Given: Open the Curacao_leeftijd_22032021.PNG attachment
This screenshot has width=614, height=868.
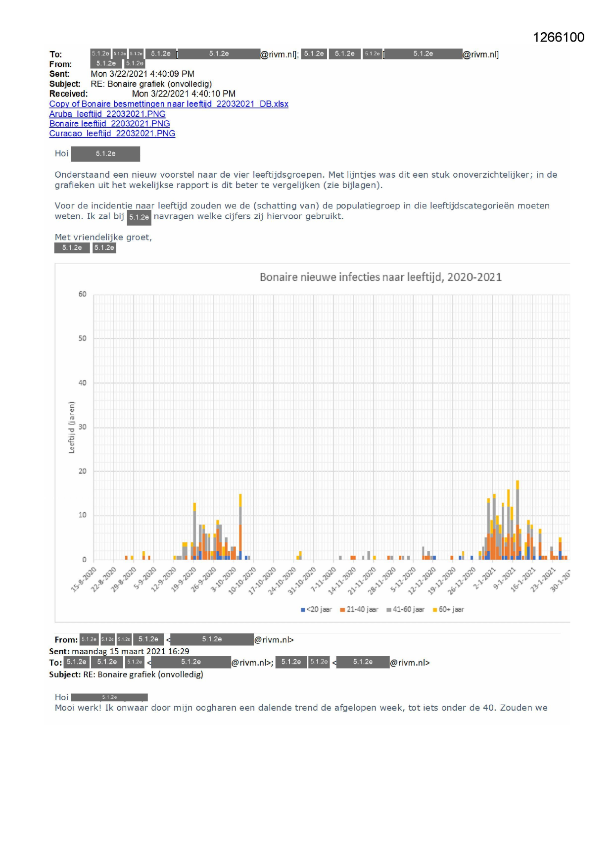Looking at the screenshot, I should coord(112,134).
